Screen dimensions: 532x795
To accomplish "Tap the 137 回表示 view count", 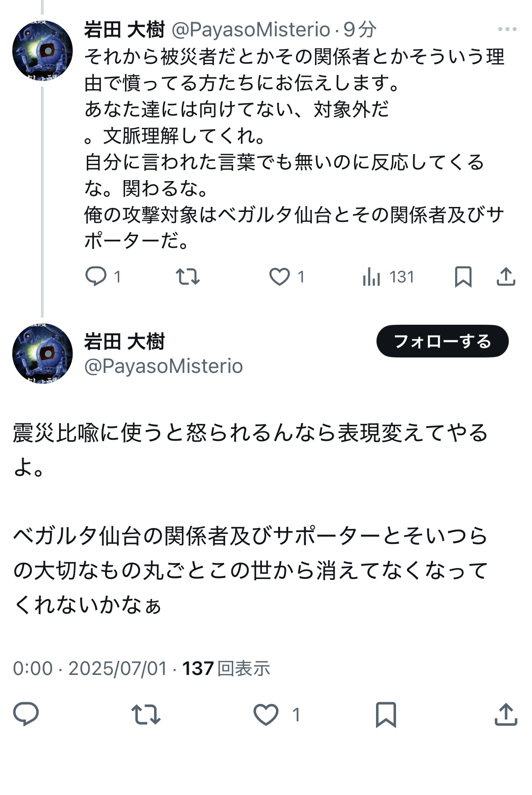I will [226, 669].
